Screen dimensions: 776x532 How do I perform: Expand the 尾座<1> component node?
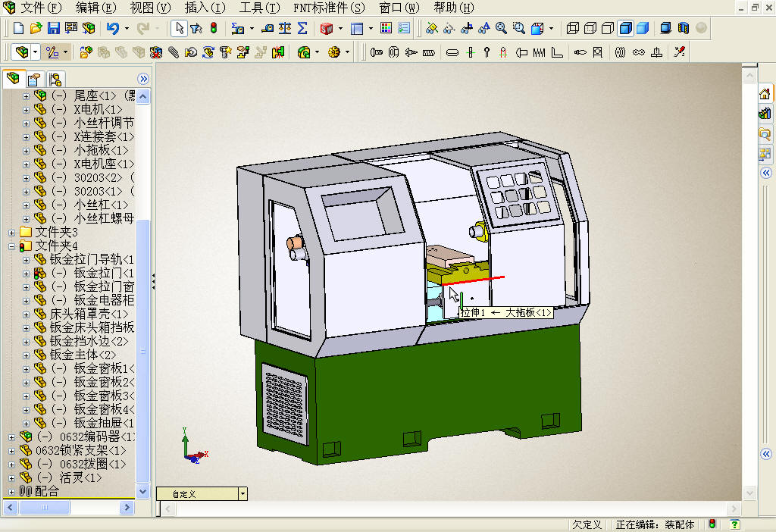[x=26, y=96]
